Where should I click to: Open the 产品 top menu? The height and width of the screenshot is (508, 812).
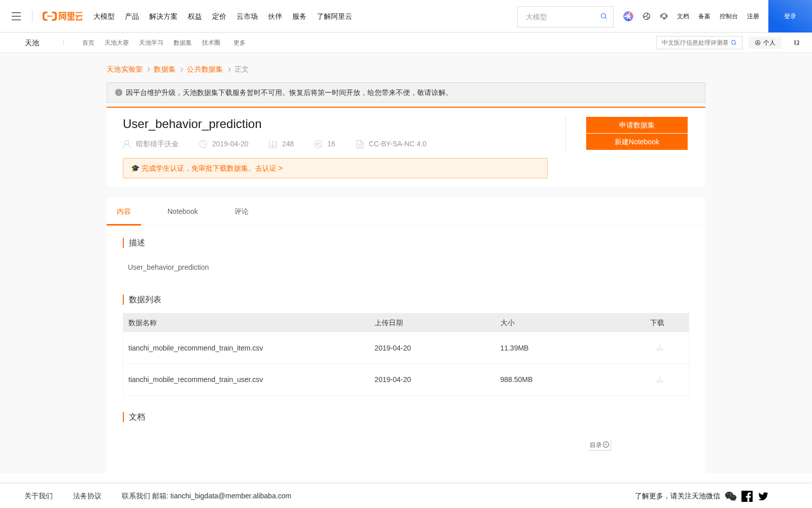pos(132,16)
